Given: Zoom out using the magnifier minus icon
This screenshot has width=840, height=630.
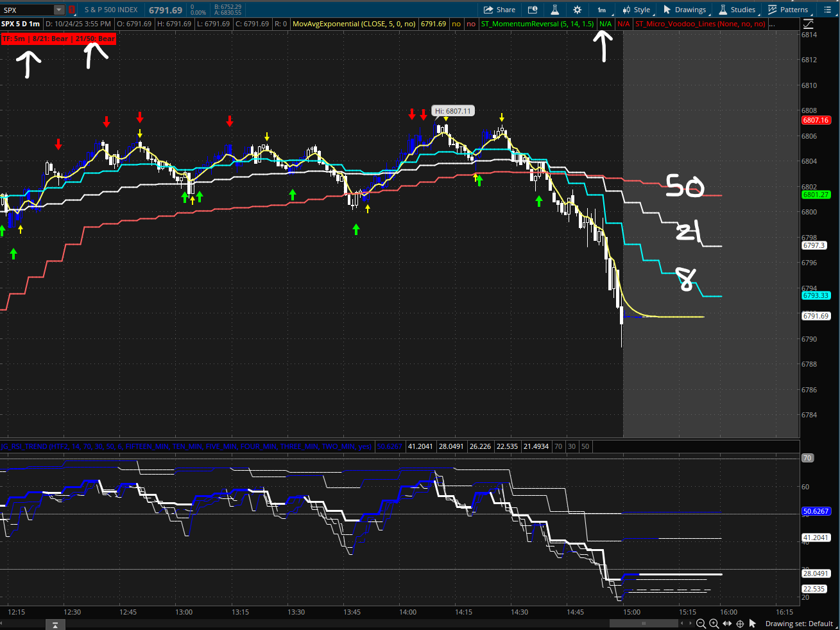Looking at the screenshot, I should tap(701, 624).
